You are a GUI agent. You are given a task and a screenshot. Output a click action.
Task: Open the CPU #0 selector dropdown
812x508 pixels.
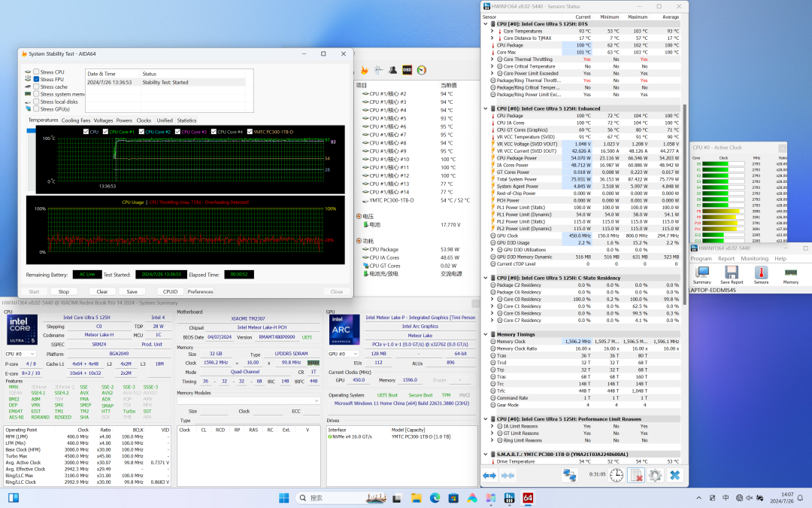20,353
